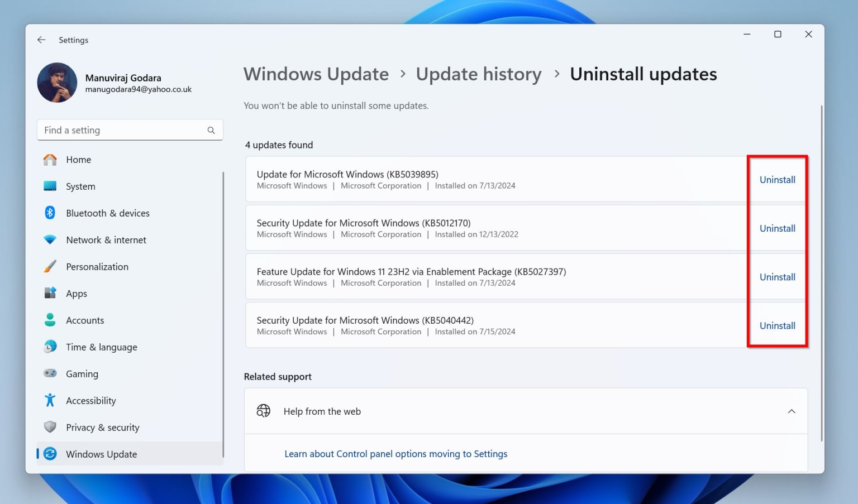Click the Personalization paintbrush icon
This screenshot has height=504, width=858.
pyautogui.click(x=50, y=266)
